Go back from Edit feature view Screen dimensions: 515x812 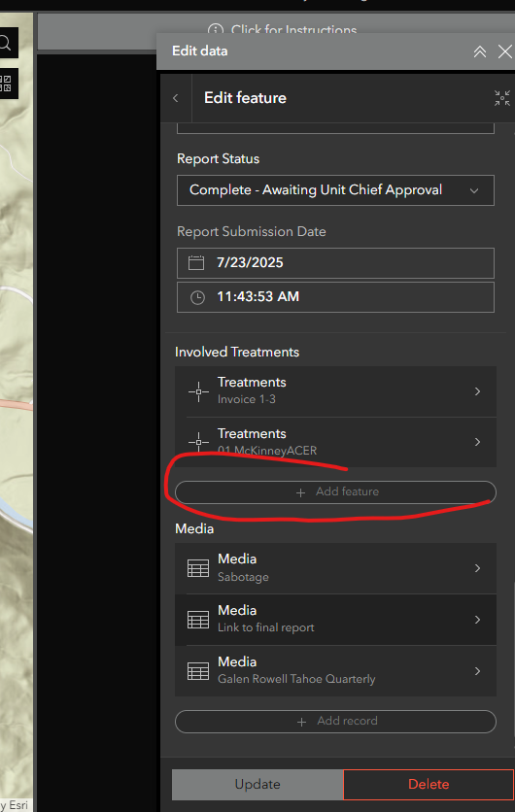point(176,98)
